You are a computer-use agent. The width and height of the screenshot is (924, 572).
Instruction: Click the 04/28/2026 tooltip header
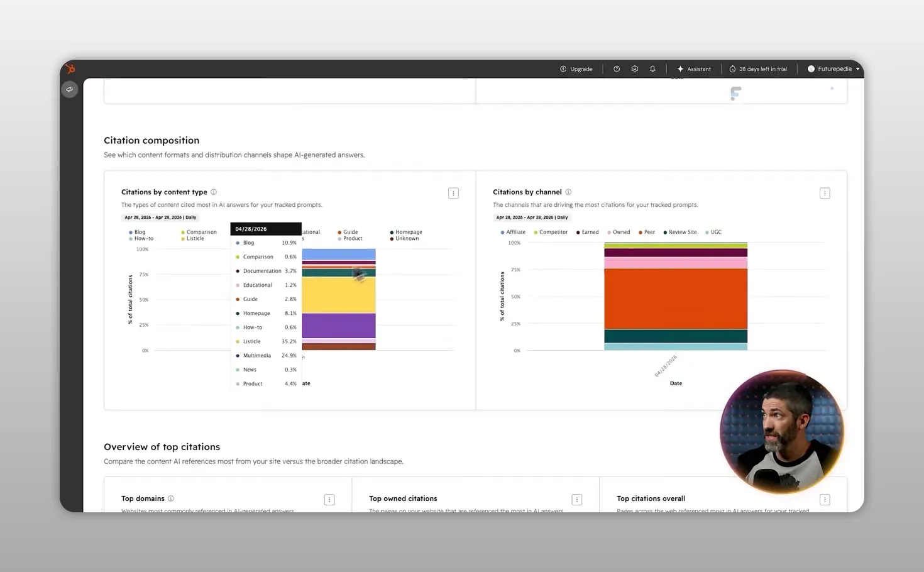(266, 229)
